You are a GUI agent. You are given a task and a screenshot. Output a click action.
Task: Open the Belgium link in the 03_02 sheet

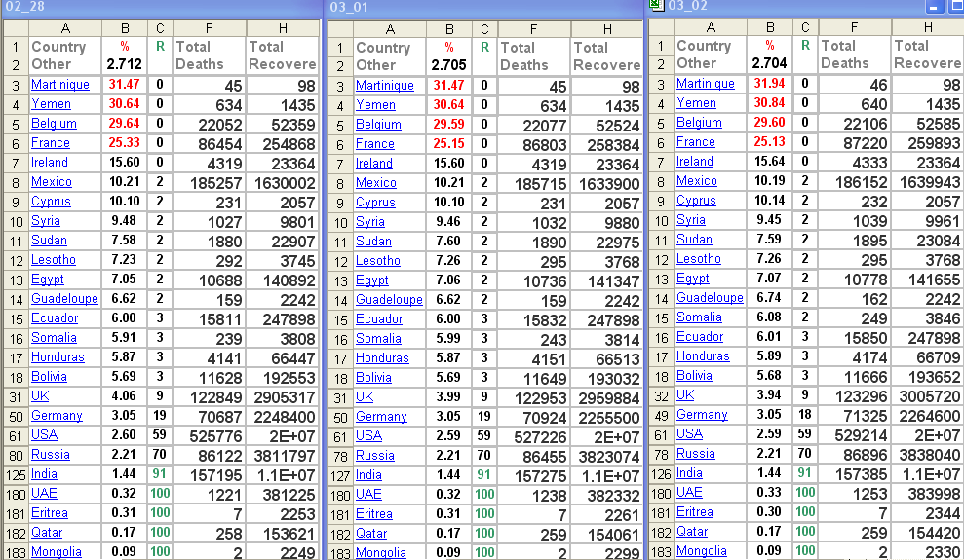coord(699,122)
